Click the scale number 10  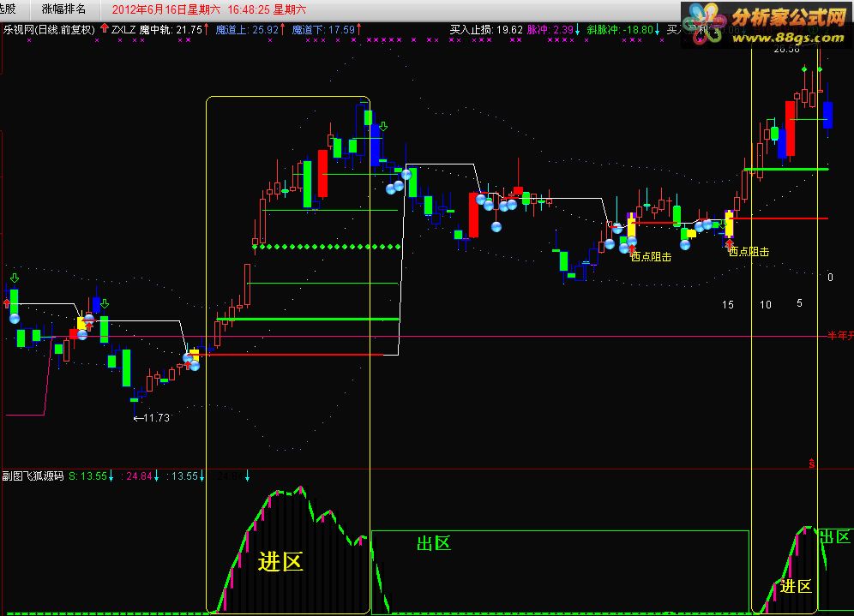766,305
